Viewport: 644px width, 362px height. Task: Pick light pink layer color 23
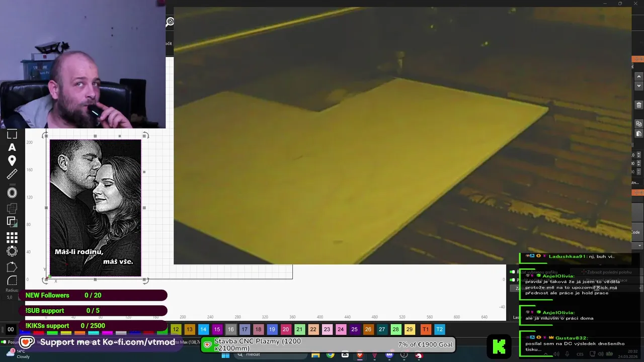pos(327,330)
